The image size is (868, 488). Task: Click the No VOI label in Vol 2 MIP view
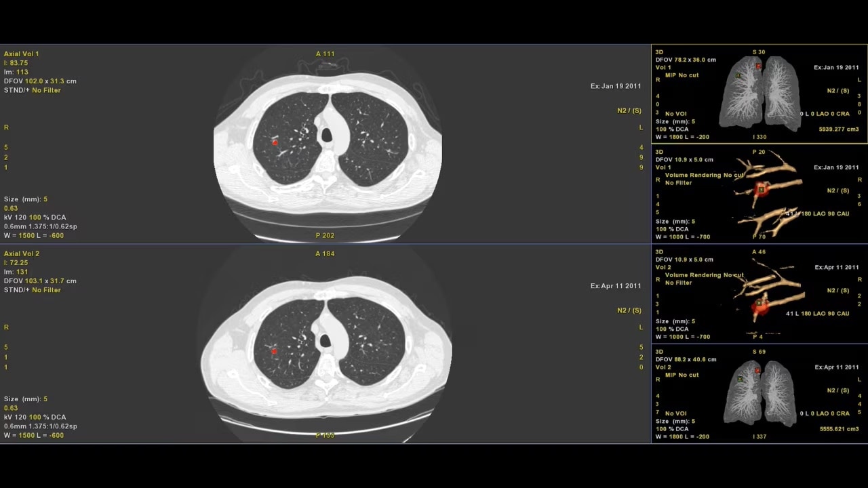[677, 413]
